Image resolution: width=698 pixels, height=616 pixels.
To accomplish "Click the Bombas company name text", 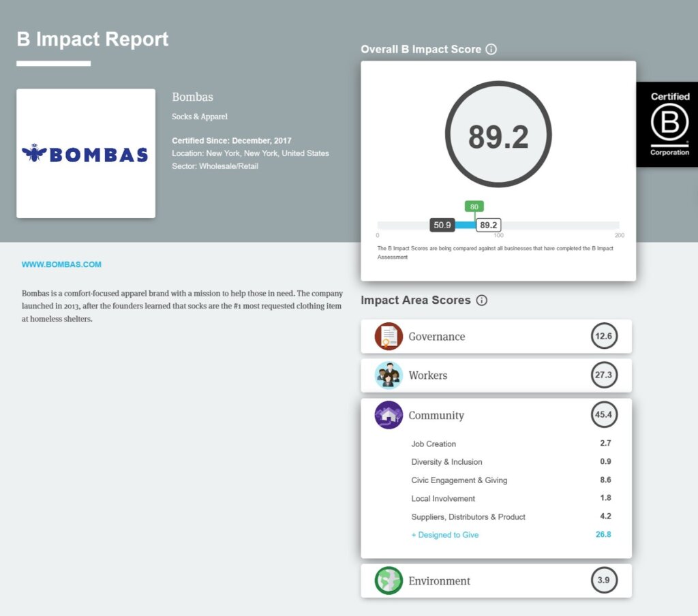I will point(192,97).
